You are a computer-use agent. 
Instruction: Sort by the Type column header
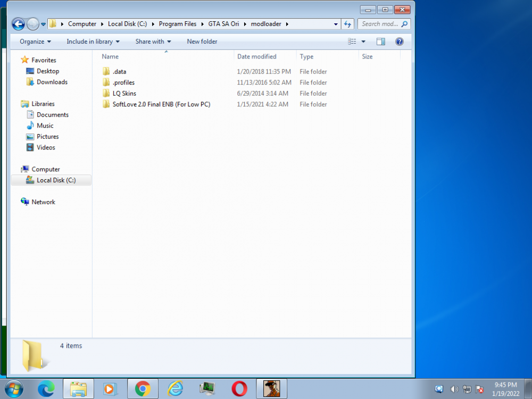point(327,56)
